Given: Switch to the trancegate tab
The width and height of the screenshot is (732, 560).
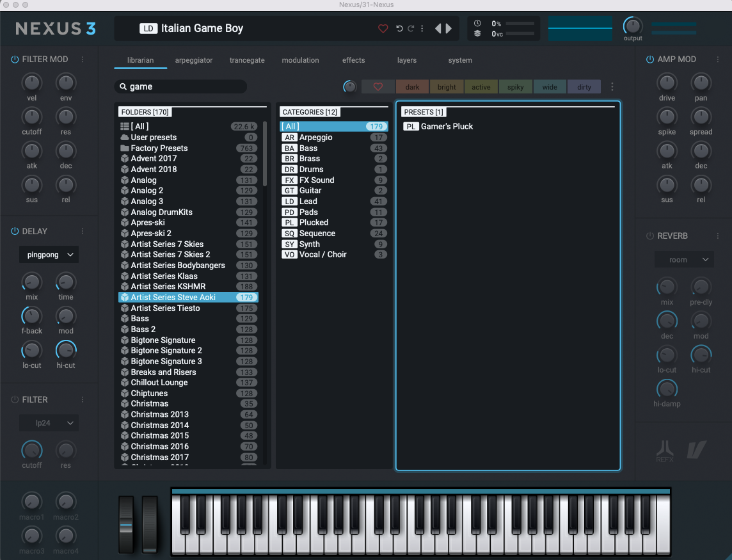Looking at the screenshot, I should (x=247, y=60).
